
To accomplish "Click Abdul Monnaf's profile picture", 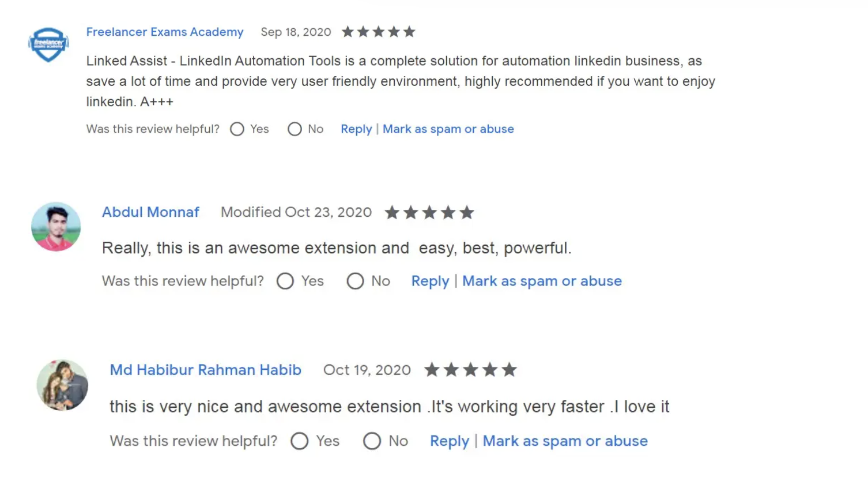I will 56,227.
